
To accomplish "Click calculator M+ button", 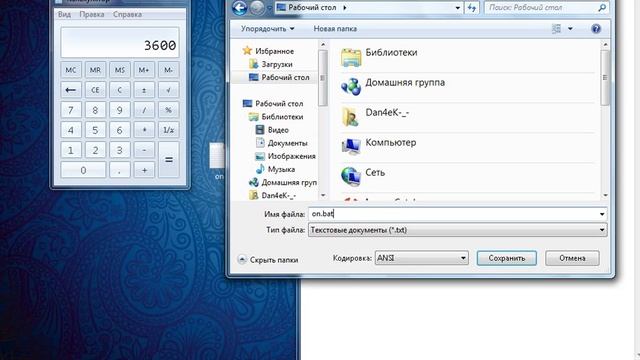I will click(x=144, y=70).
